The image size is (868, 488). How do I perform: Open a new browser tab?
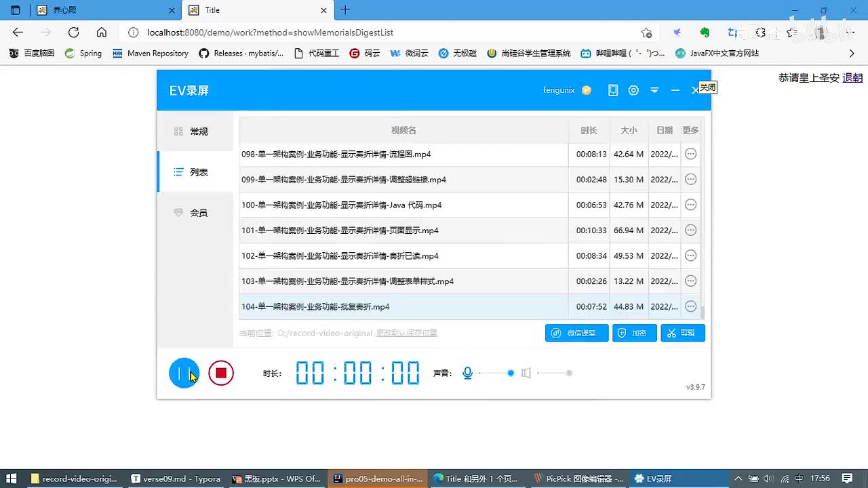(x=345, y=10)
